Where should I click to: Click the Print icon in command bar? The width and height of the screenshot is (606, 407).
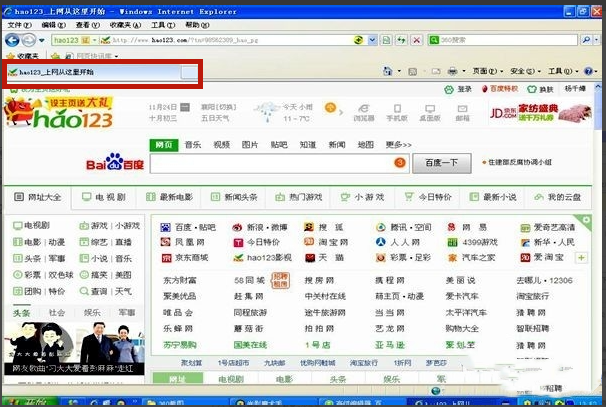pyautogui.click(x=452, y=71)
